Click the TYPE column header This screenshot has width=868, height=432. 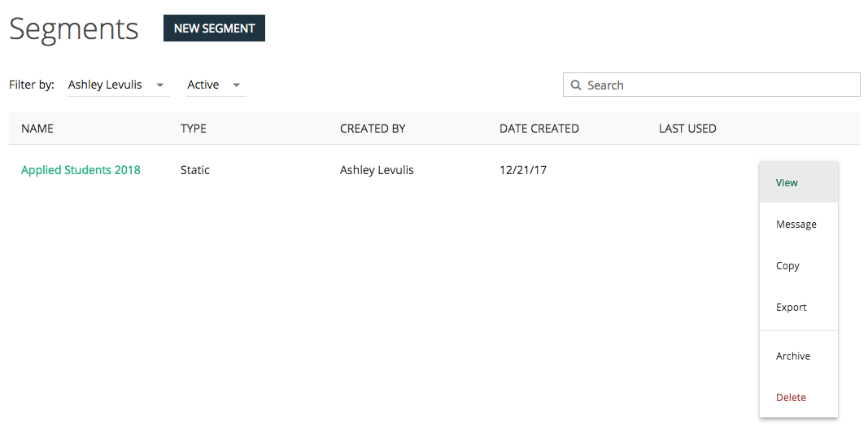193,129
